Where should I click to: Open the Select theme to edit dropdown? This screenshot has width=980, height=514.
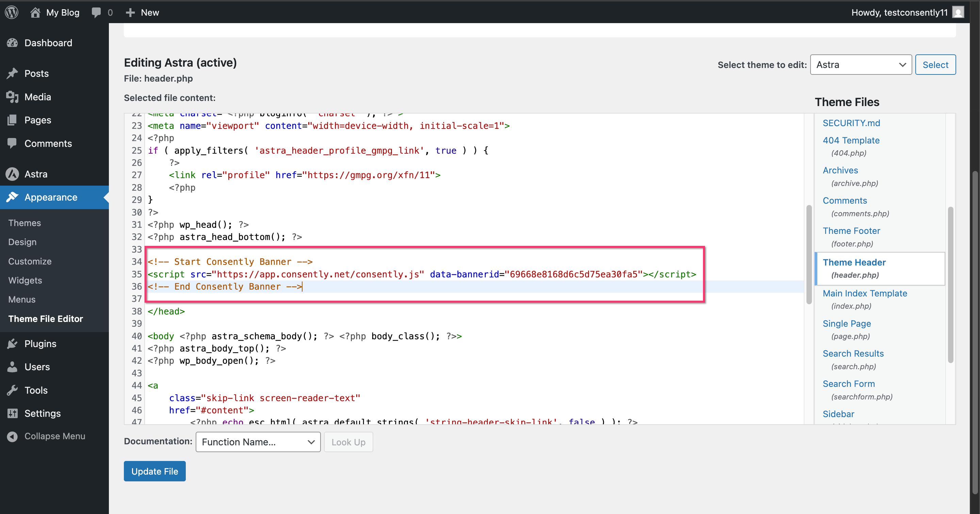(861, 65)
